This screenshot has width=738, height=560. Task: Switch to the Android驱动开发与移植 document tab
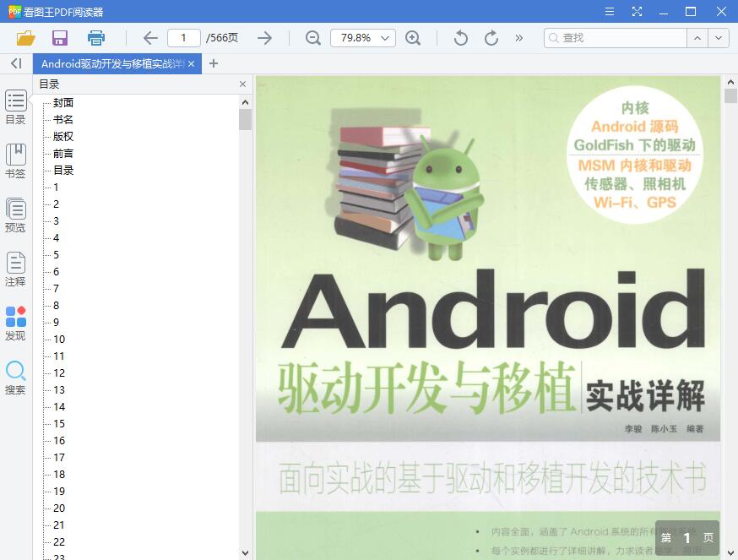tap(110, 63)
